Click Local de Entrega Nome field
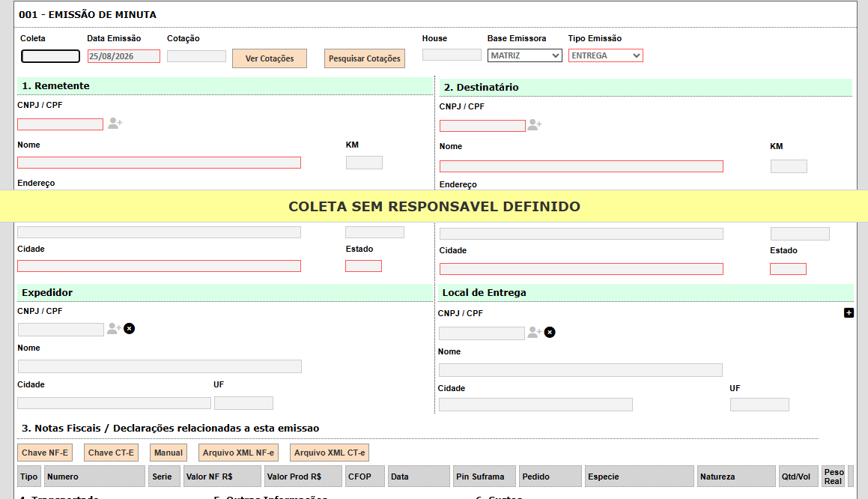 (580, 370)
